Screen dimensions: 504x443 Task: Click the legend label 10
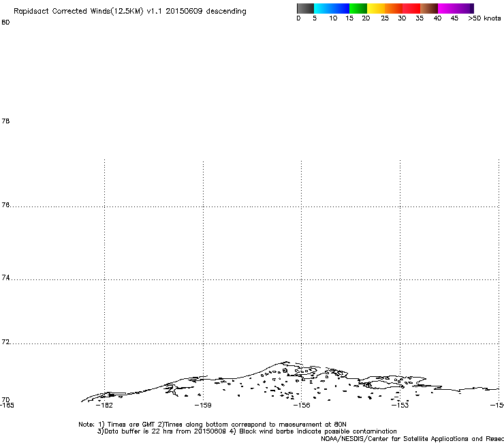point(333,18)
